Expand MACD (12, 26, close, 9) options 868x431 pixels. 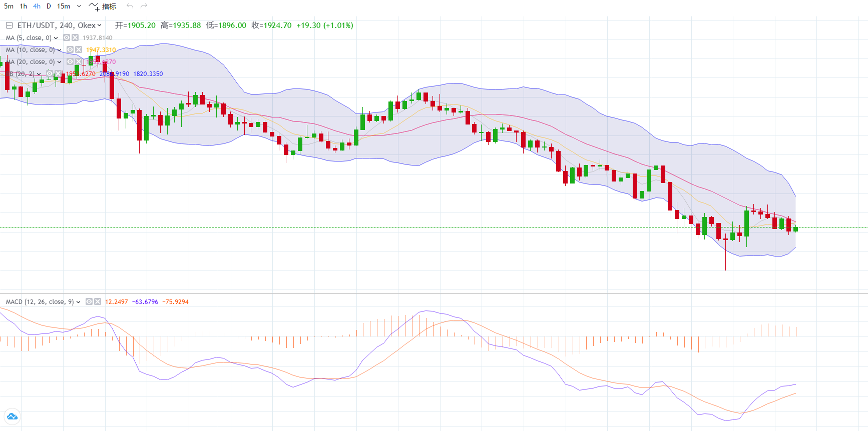(x=79, y=302)
